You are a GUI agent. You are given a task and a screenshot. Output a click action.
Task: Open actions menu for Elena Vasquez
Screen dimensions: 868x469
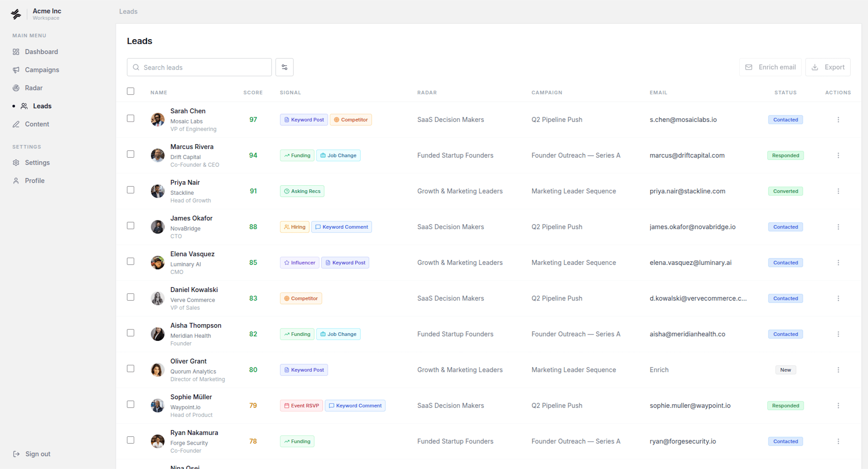click(x=838, y=263)
